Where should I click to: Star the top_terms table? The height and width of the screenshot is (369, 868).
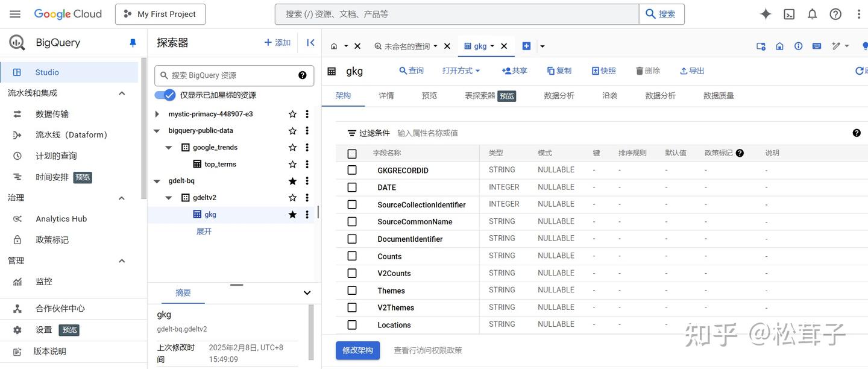(292, 163)
